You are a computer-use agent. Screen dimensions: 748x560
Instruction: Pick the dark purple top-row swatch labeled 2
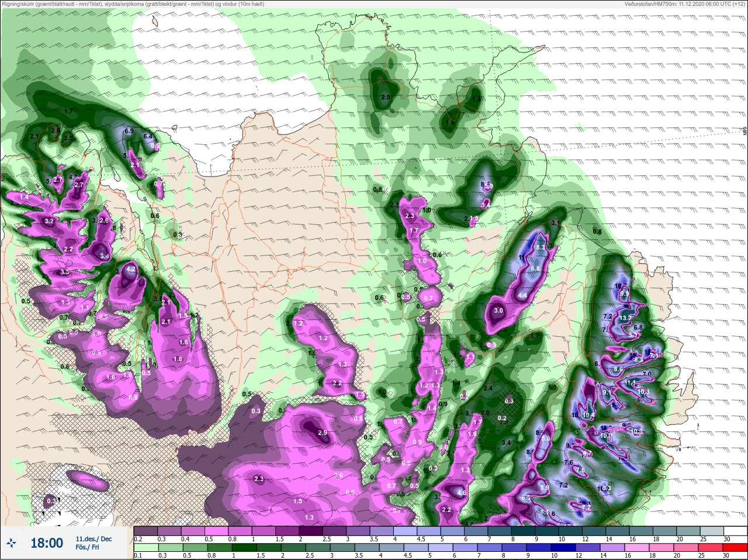(312, 531)
